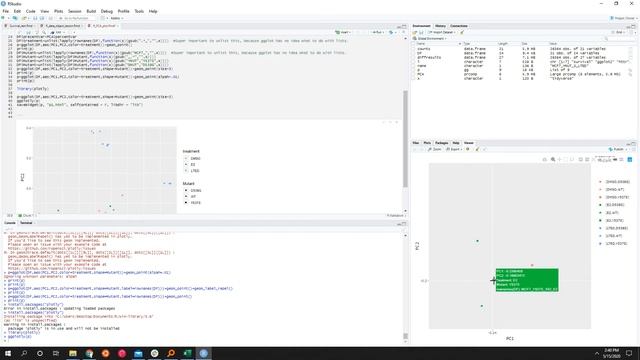Toggle DMSO.D538G trace in plotly legend
This screenshot has width=640, height=360.
pyautogui.click(x=615, y=182)
